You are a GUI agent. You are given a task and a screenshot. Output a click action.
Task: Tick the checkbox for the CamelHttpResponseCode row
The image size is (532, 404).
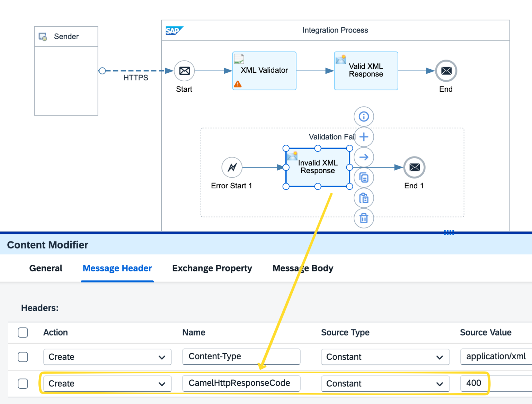[x=23, y=384]
